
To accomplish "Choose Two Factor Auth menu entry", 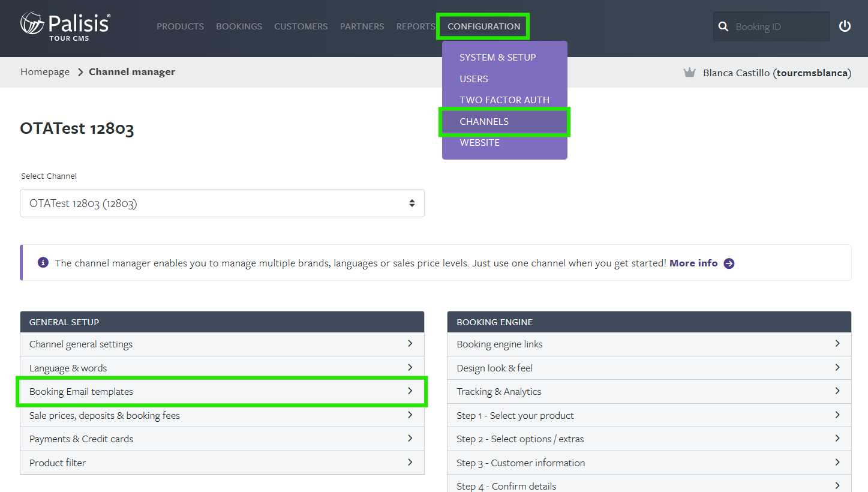I will pos(504,100).
